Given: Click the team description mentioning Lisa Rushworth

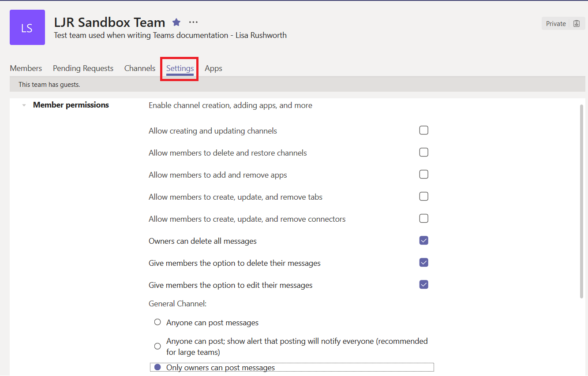Looking at the screenshot, I should (x=170, y=35).
